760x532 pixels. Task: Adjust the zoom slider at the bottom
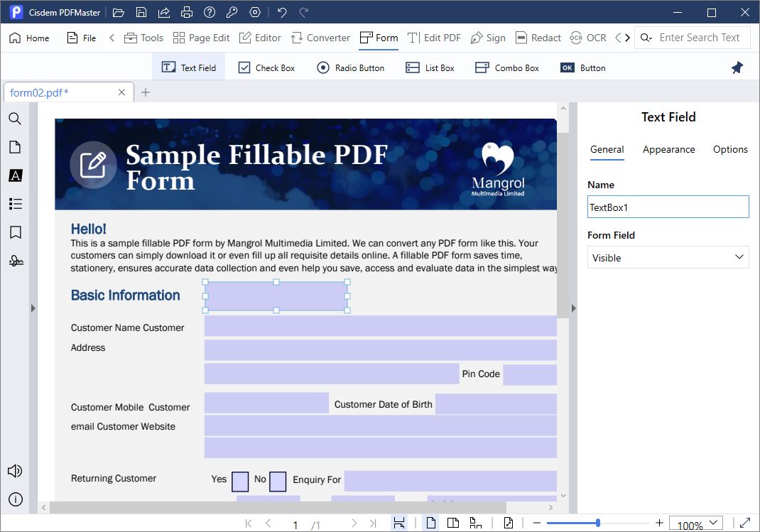[599, 522]
